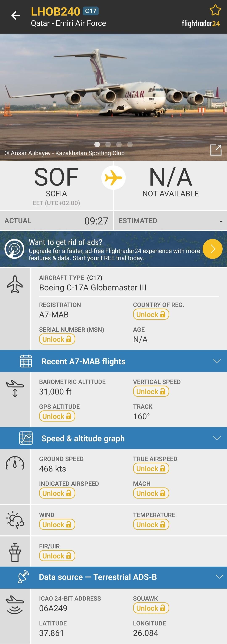Tap the calendar icon for recent flights
This screenshot has width=227, height=644.
click(26, 361)
